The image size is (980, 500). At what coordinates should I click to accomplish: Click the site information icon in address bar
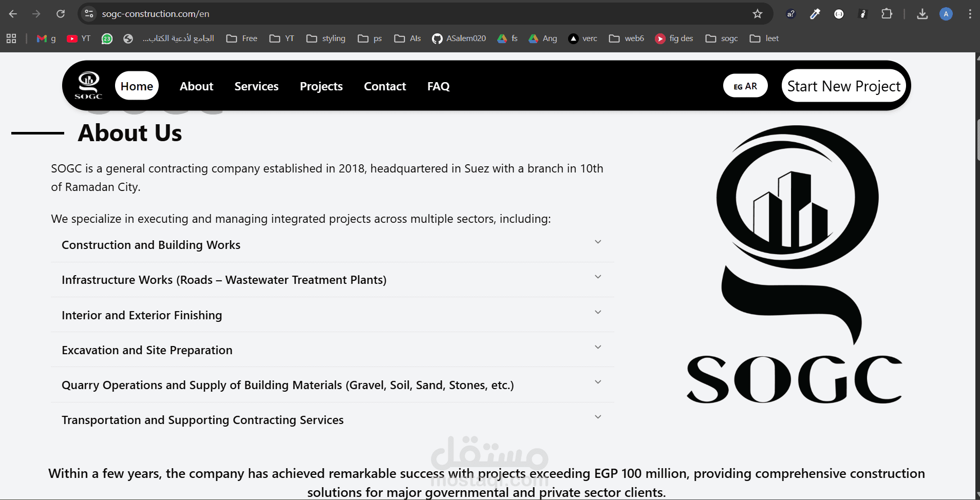[89, 14]
